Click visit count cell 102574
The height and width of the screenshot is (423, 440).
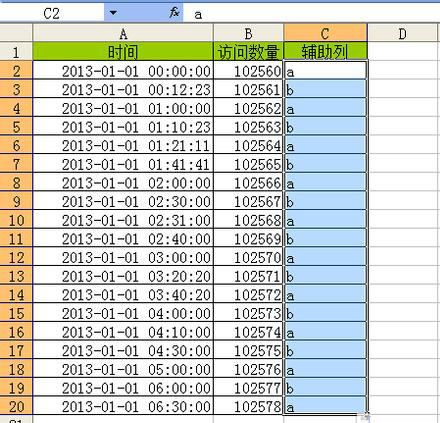point(248,331)
